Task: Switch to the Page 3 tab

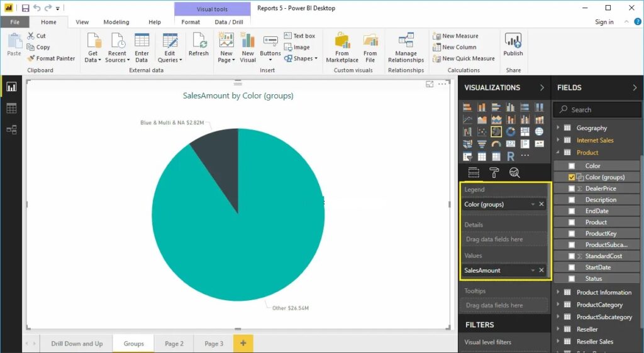Action: click(x=214, y=344)
